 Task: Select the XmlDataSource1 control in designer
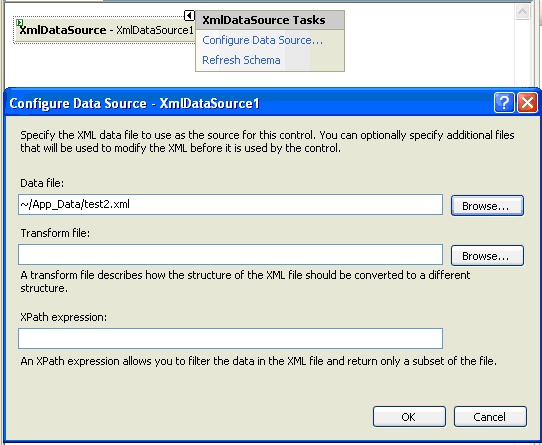[x=104, y=30]
